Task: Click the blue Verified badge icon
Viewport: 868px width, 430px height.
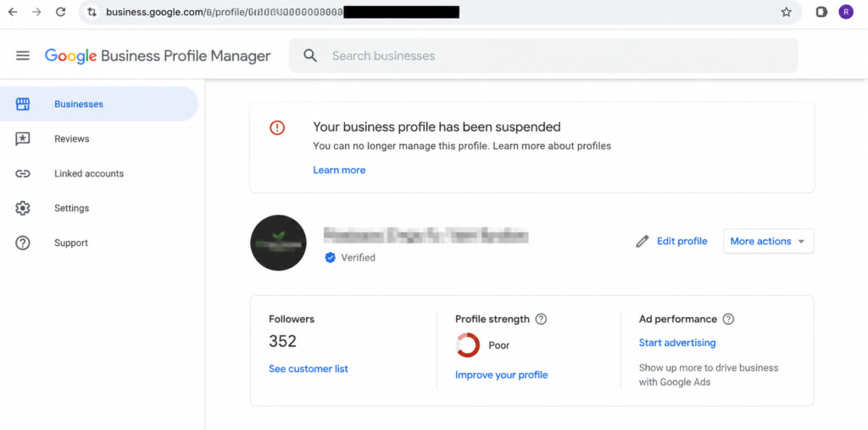Action: click(331, 258)
